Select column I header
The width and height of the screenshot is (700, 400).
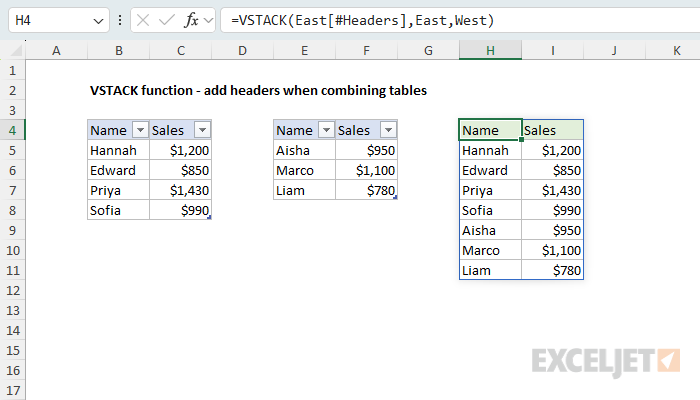coord(553,50)
